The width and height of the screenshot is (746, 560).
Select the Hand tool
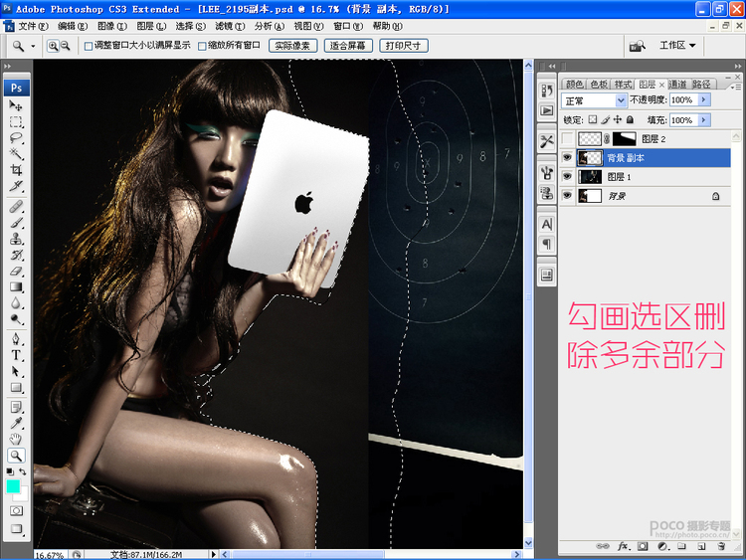[16, 440]
